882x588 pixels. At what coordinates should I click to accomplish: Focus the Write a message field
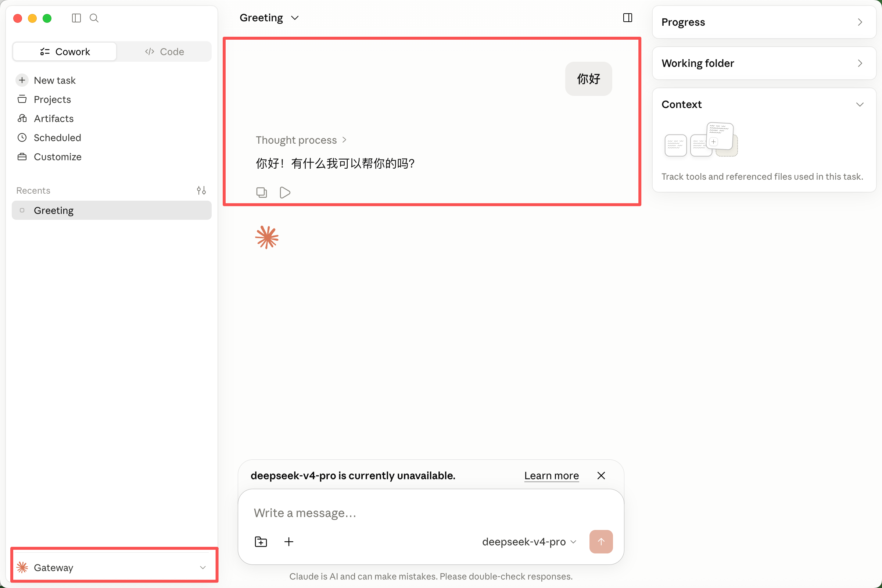point(430,512)
